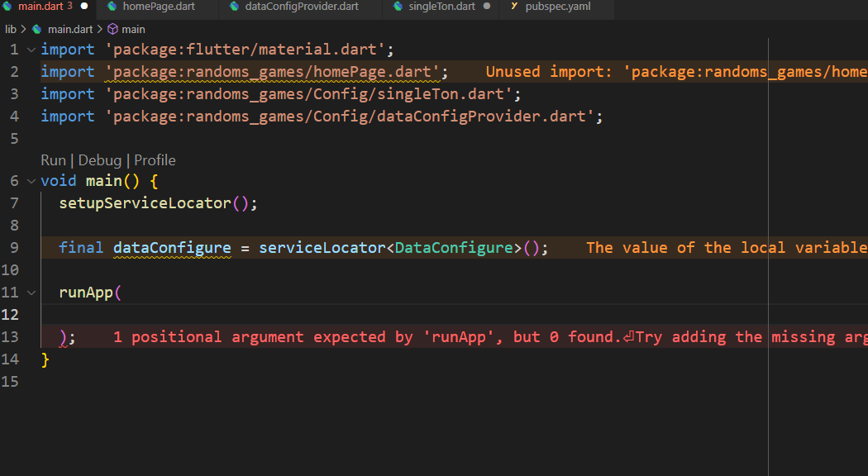Click the main.dart breadcrumb item
The height and width of the screenshot is (476, 868).
click(x=70, y=29)
